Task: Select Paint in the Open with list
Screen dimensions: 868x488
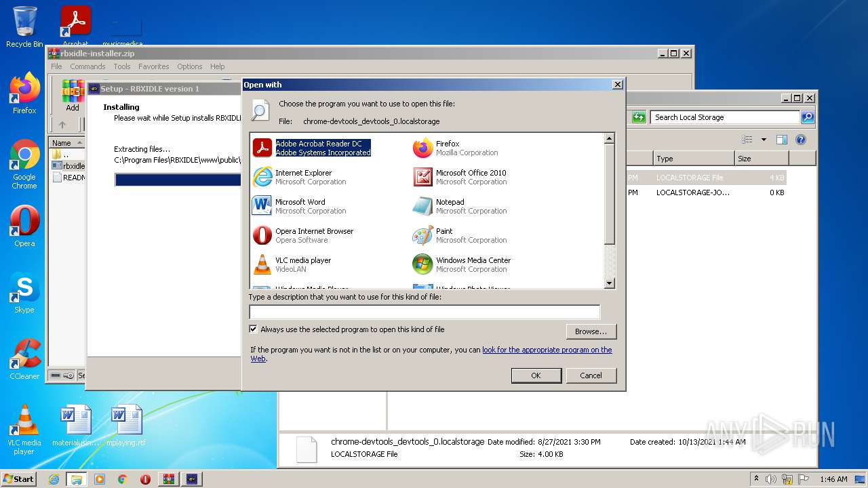Action: (x=460, y=235)
